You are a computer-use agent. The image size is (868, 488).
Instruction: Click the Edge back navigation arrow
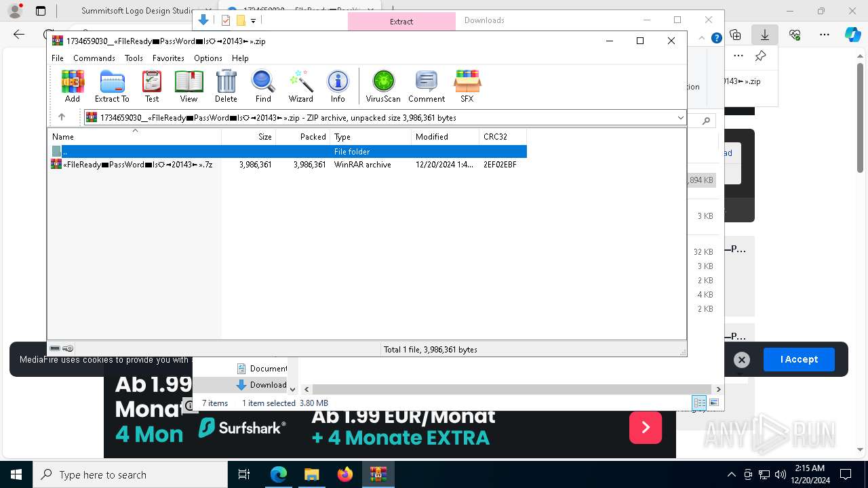click(19, 34)
